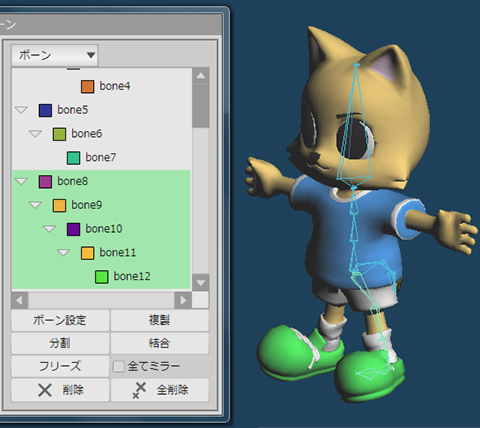Click the dark blue square beside bone5
The image size is (480, 428).
45,110
